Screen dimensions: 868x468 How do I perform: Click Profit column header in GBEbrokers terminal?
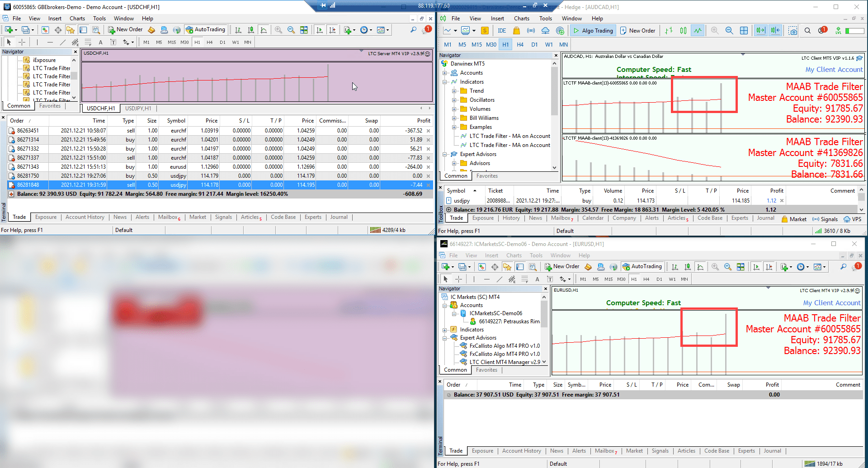(x=424, y=121)
